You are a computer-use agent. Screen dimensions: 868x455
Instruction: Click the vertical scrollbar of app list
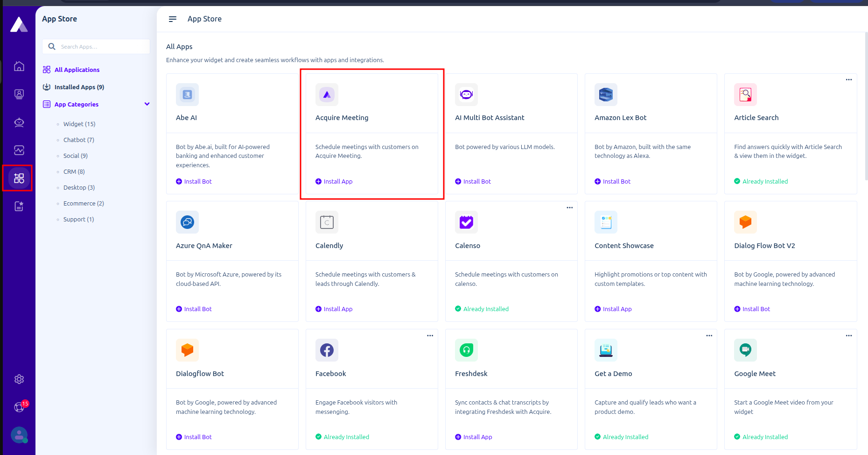866,107
